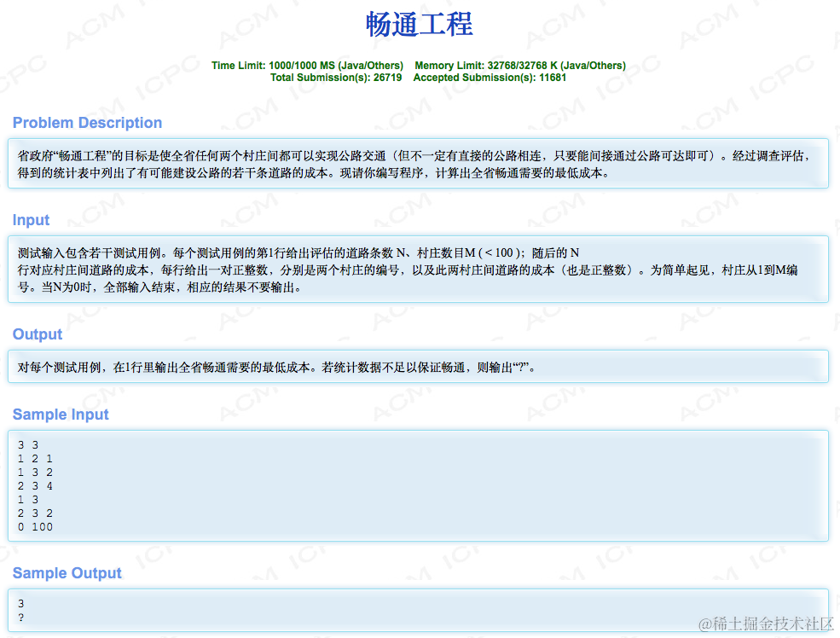Click the output line starting 对每个测试用例
The width and height of the screenshot is (840, 638).
(x=276, y=368)
